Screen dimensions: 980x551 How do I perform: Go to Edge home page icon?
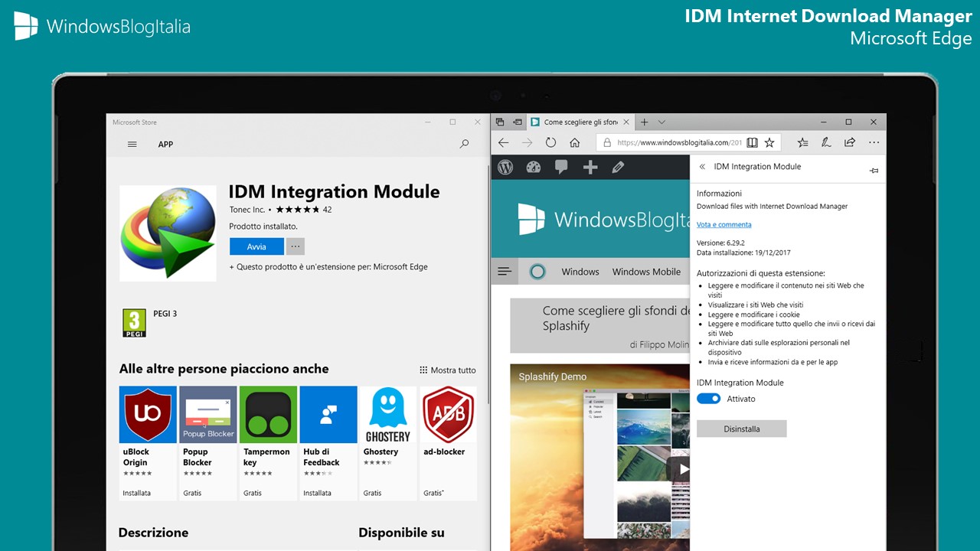574,142
